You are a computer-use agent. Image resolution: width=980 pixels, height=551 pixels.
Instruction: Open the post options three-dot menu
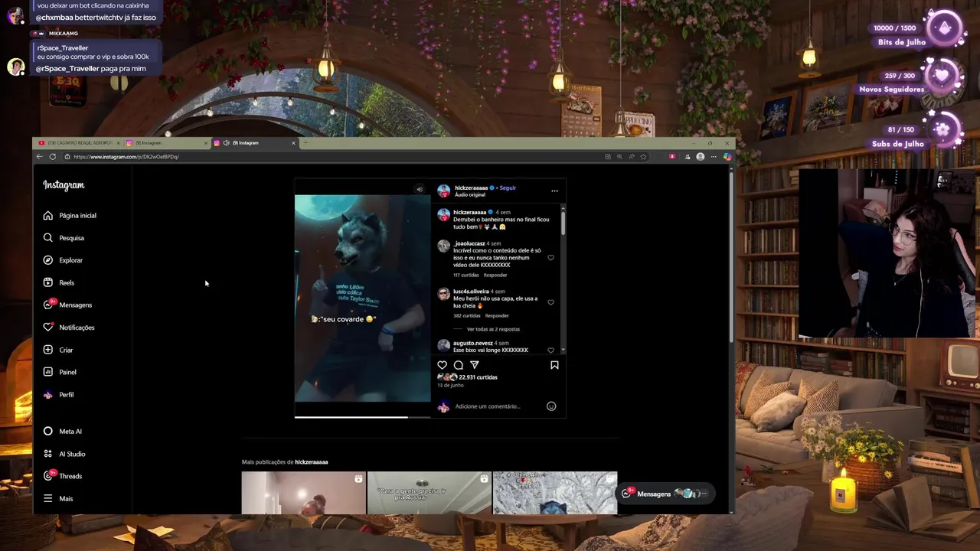coord(554,191)
